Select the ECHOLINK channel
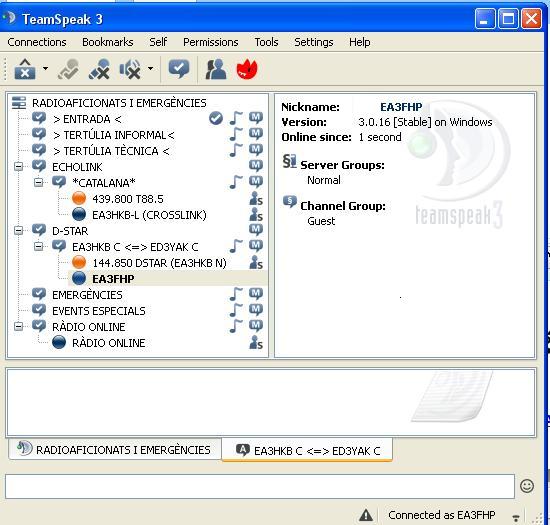The width and height of the screenshot is (550, 525). (x=77, y=167)
